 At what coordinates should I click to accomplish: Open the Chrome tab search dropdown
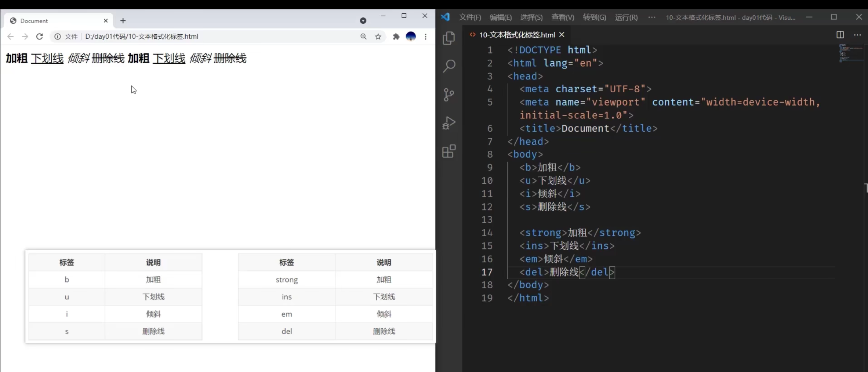coord(363,21)
